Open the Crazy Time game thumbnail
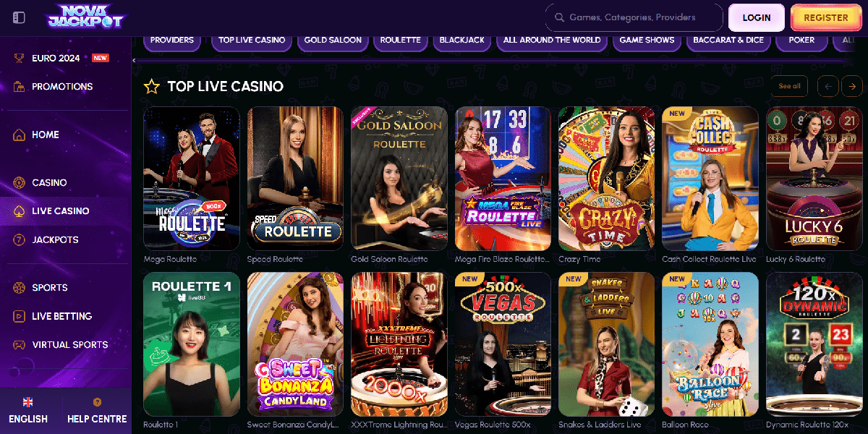This screenshot has height=434, width=868. click(x=606, y=179)
